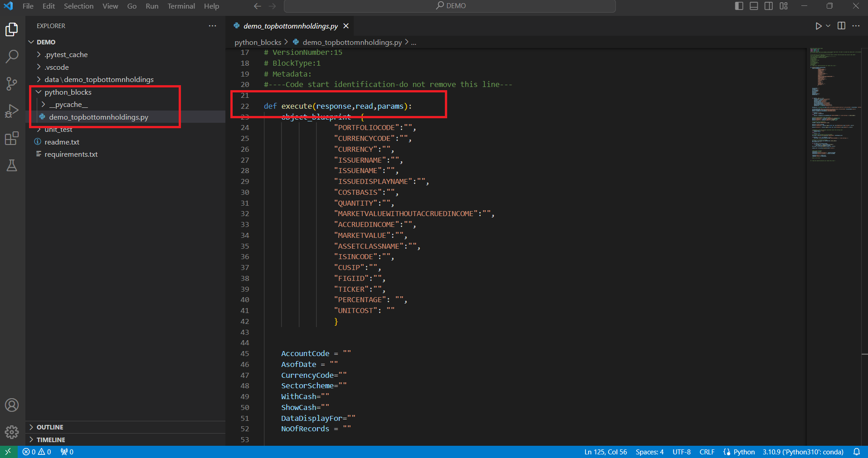Open the Testing flask icon
The width and height of the screenshot is (868, 458).
(12, 165)
